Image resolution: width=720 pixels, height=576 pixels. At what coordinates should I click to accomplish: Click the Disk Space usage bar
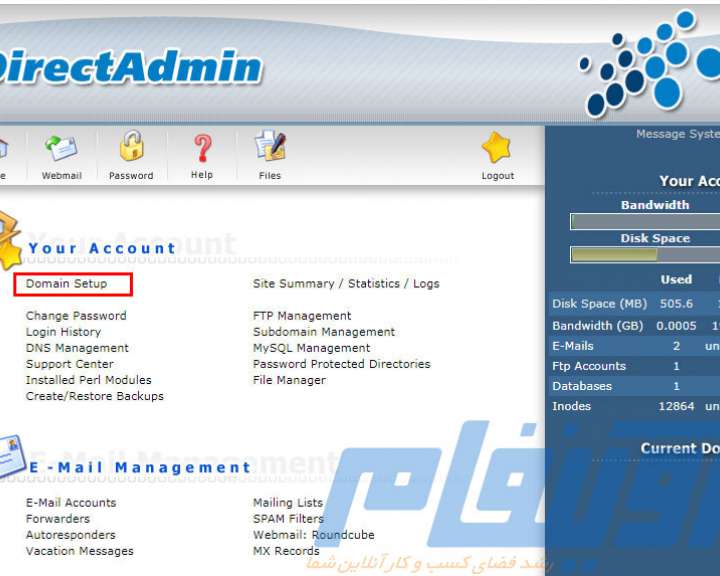645,255
